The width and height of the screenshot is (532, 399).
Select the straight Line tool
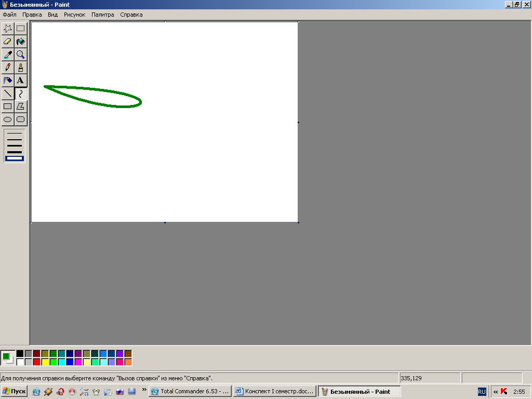click(x=7, y=94)
